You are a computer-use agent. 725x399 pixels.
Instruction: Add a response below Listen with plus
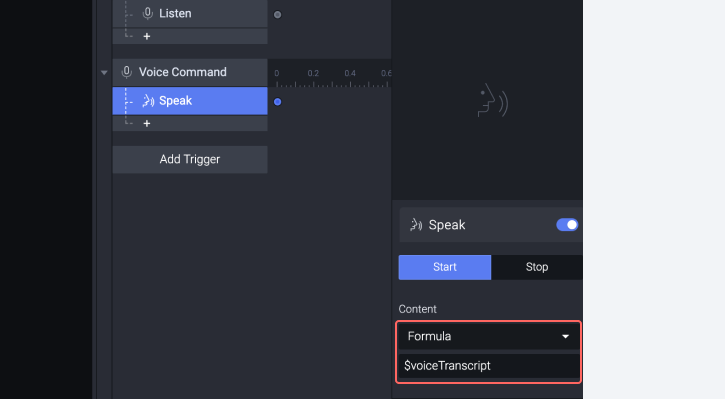(x=147, y=37)
